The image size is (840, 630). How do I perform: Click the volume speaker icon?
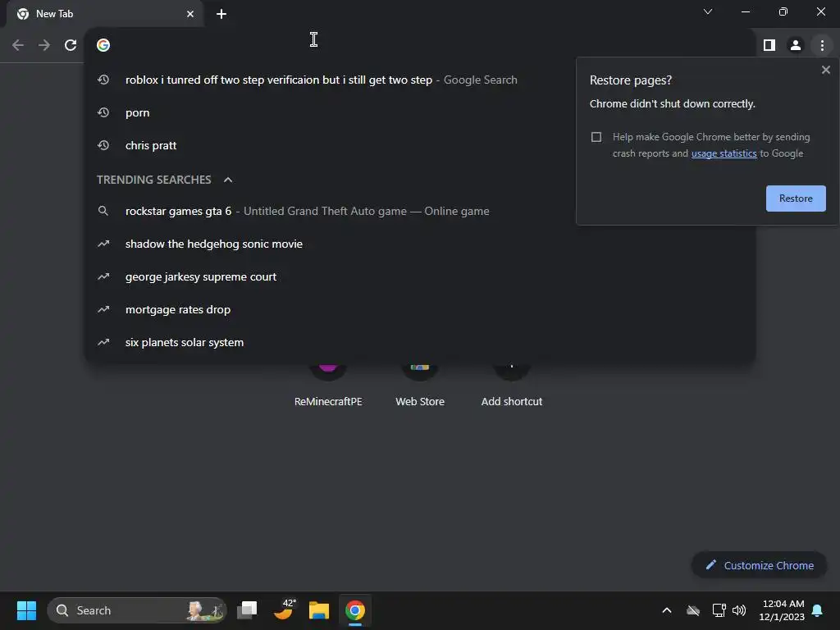739,610
